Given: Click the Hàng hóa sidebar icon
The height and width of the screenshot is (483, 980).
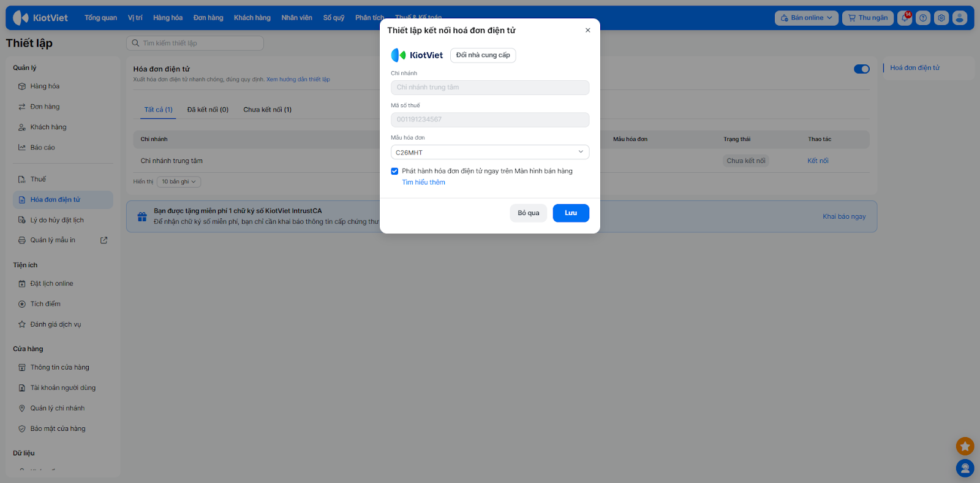Looking at the screenshot, I should coord(22,86).
